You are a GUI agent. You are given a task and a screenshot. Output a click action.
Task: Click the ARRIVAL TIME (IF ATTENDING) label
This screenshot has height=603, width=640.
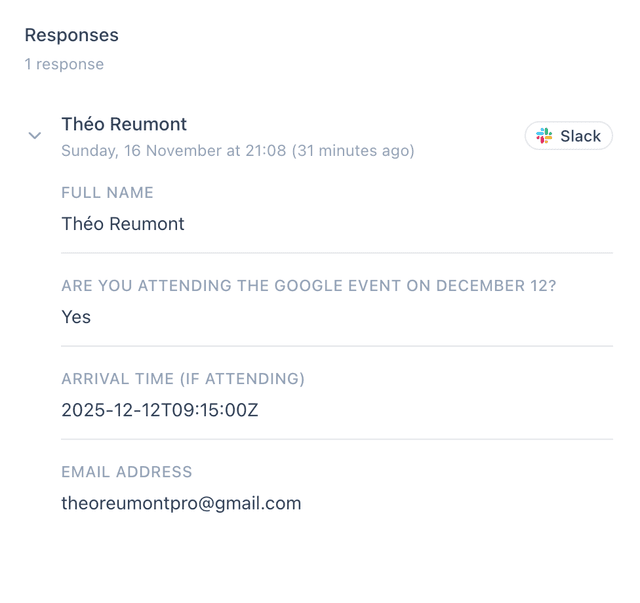[183, 379]
